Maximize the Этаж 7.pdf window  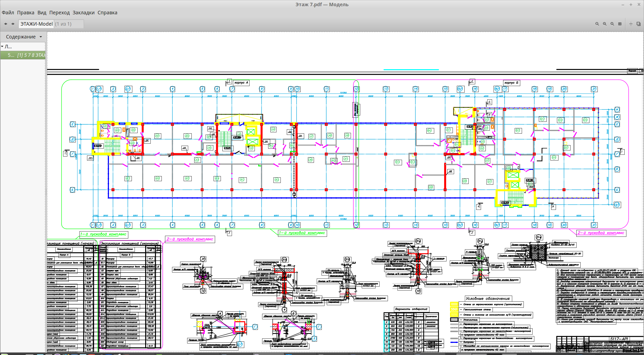click(631, 5)
